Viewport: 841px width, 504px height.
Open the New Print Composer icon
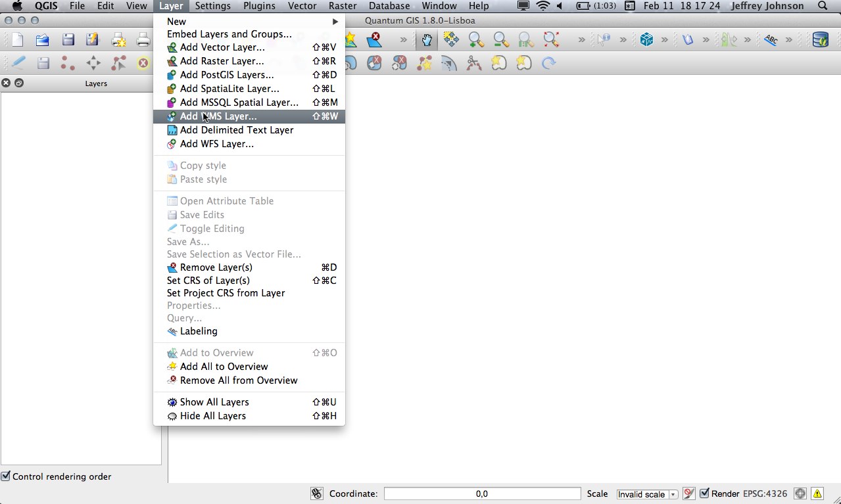tap(118, 40)
